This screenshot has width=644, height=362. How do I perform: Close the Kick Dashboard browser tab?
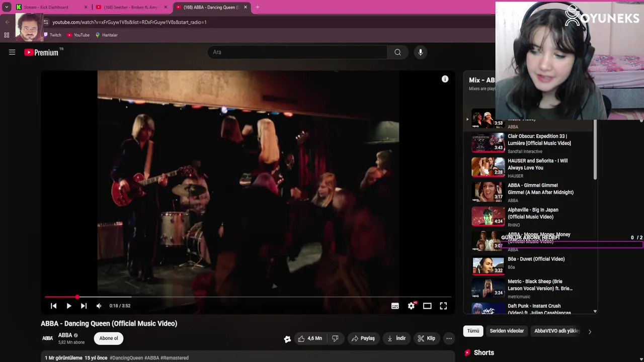(86, 7)
